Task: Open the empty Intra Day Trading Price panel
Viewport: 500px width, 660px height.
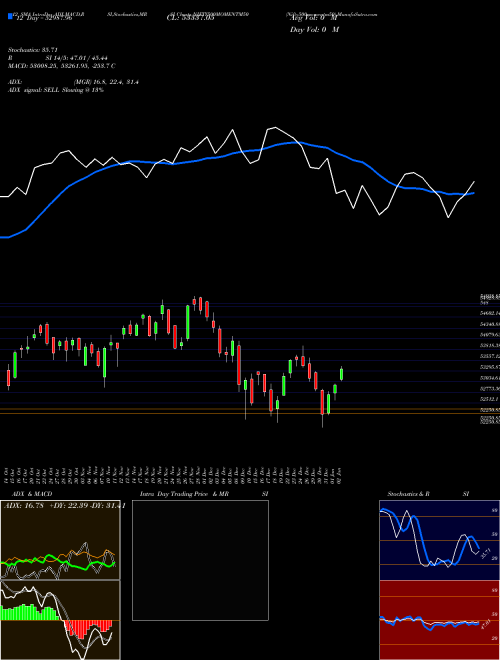Action: [x=200, y=560]
